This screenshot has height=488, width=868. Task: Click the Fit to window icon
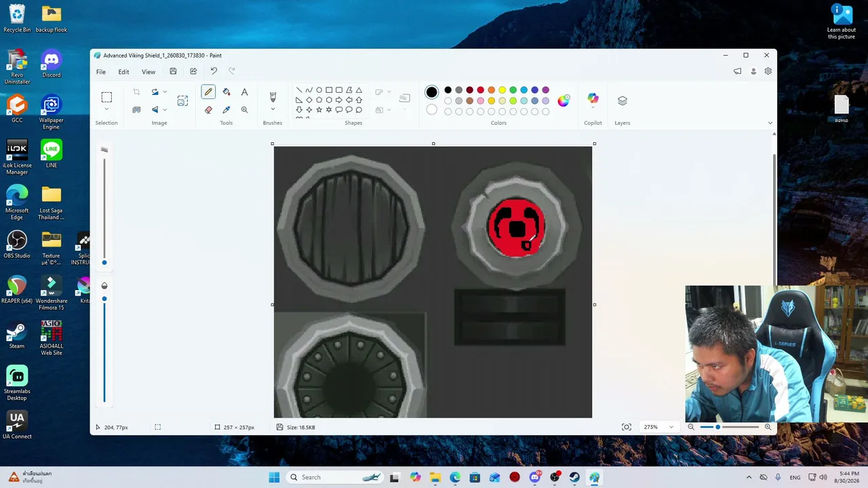[627, 427]
